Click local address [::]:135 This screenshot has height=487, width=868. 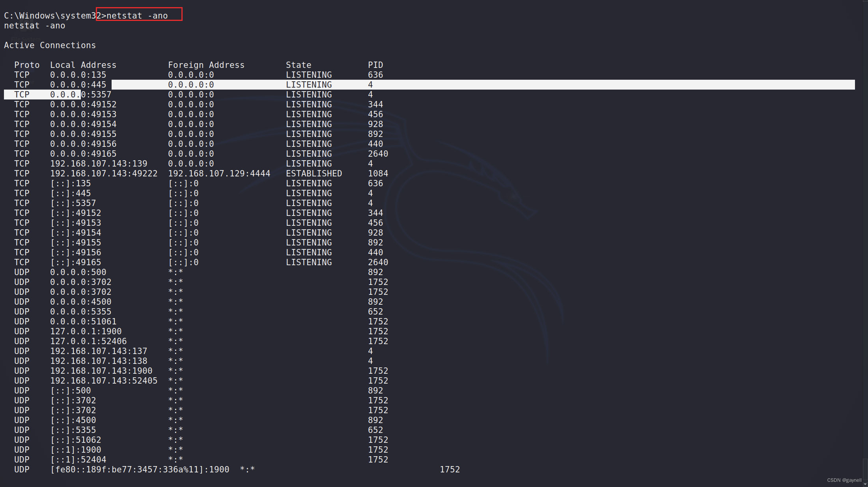point(71,184)
